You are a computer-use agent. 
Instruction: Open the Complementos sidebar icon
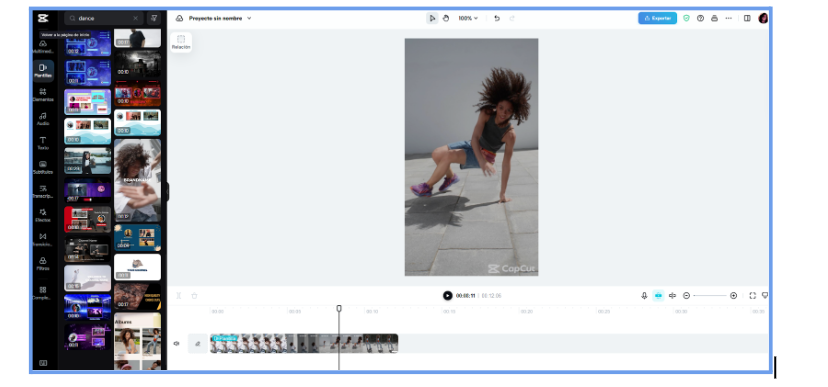tap(43, 293)
